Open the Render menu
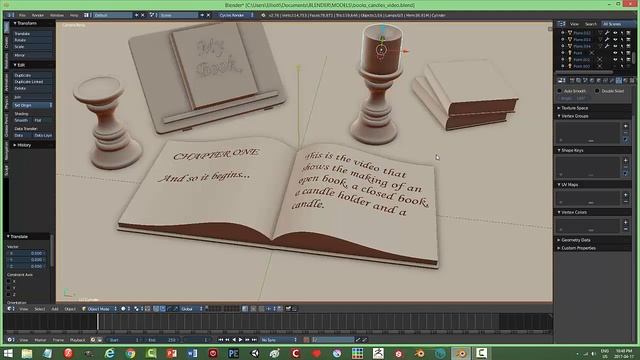Image resolution: width=640 pixels, height=360 pixels. (38, 15)
